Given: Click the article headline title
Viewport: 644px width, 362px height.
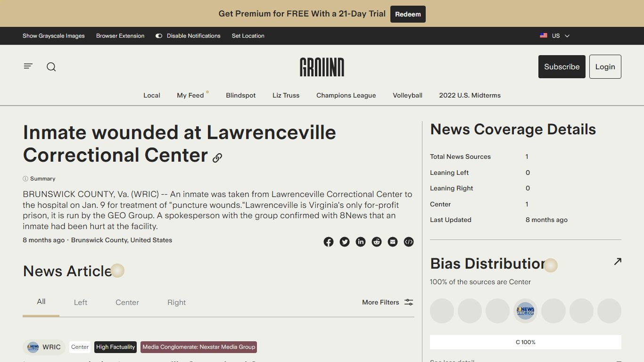Looking at the screenshot, I should [x=179, y=144].
